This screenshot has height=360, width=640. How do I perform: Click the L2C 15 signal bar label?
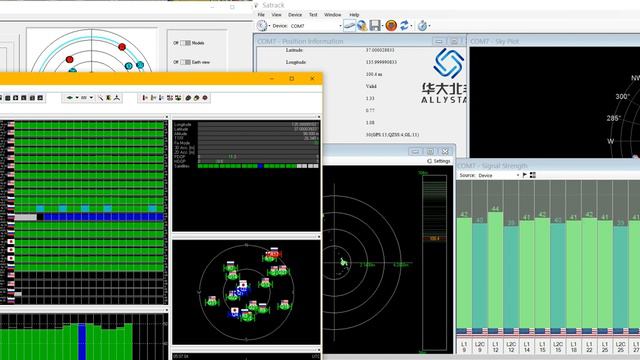(x=558, y=347)
